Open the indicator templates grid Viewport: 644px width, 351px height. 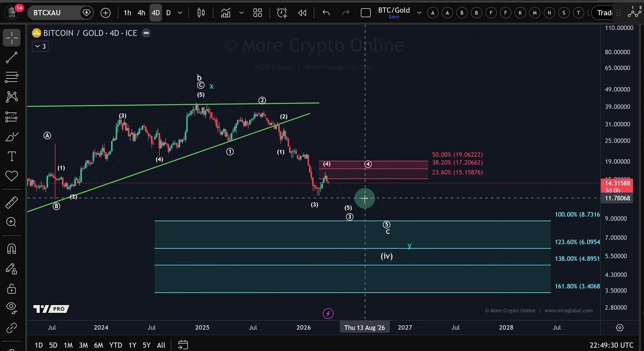point(258,13)
